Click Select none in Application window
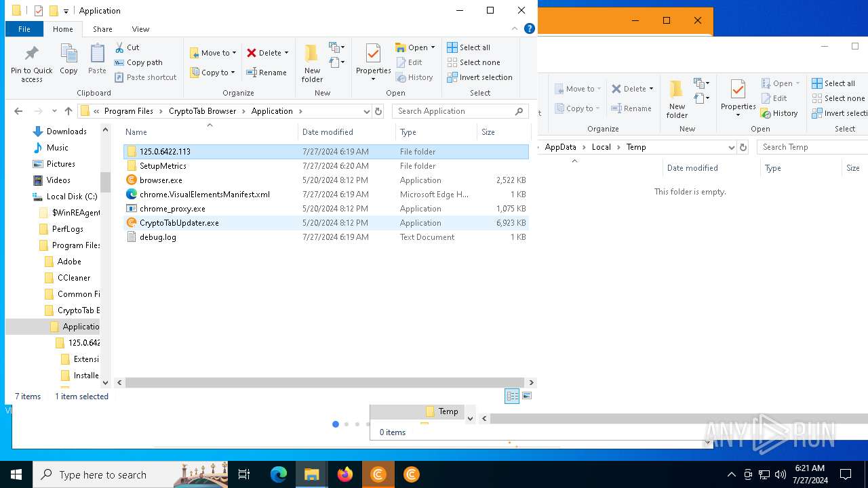868x488 pixels. [x=473, y=62]
